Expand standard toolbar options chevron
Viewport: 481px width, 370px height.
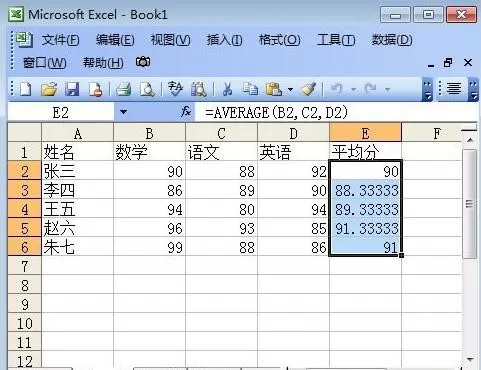[x=427, y=89]
